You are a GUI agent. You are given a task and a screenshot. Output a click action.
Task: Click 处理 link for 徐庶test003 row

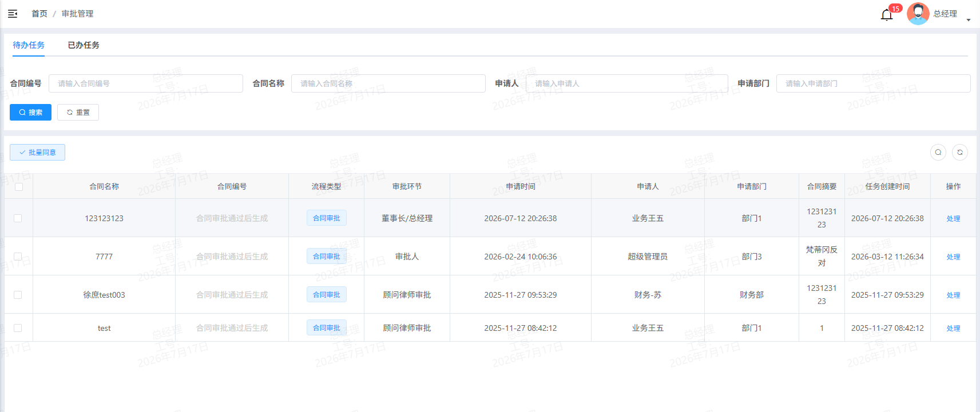953,295
